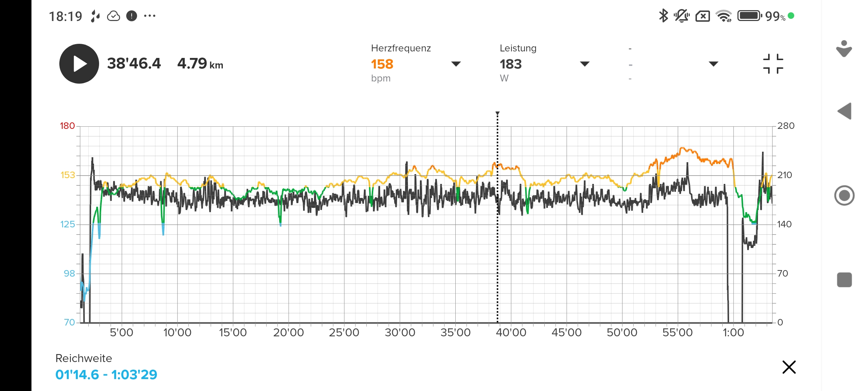Viewport: 868px width, 391px height.
Task: Tap the range value 01'14.6 - 1:03'29
Action: [106, 375]
